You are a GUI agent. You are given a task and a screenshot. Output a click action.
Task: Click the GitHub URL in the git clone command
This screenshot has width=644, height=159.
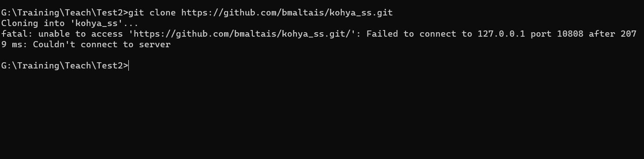pos(287,12)
